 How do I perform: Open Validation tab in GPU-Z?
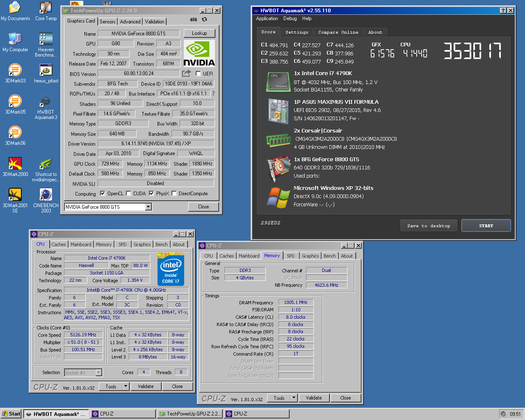pos(155,22)
